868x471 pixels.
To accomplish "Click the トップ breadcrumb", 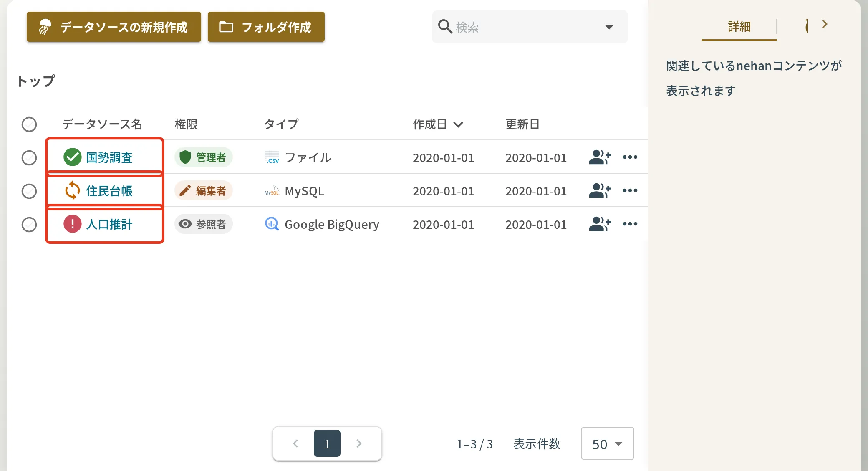I will pos(36,81).
